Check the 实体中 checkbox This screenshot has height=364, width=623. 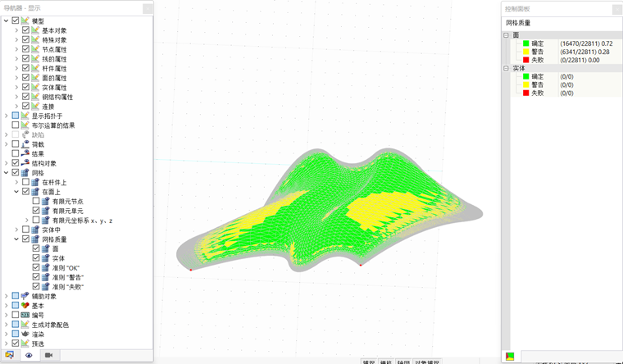(25, 230)
